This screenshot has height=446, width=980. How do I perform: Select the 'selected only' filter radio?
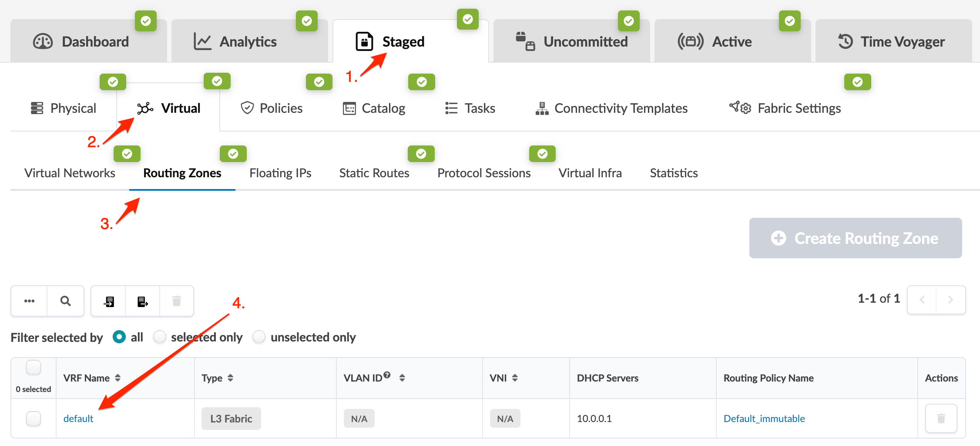pos(160,337)
